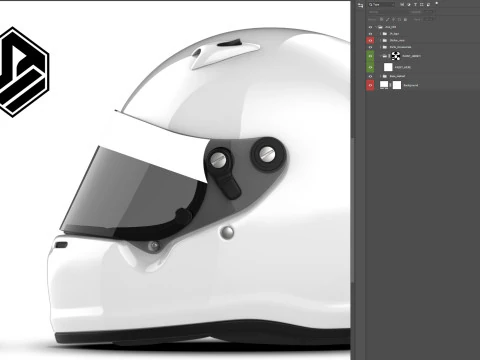Click the smart object filter icon

[x=428, y=5]
